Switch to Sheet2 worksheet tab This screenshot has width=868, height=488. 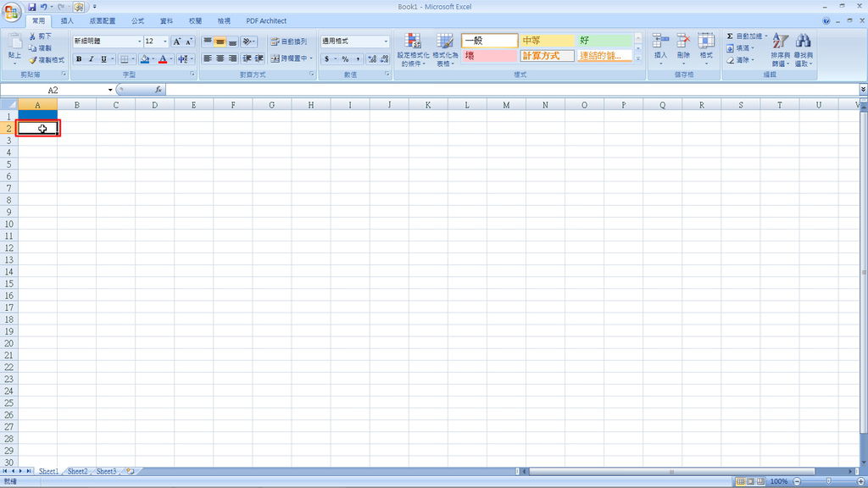[77, 471]
